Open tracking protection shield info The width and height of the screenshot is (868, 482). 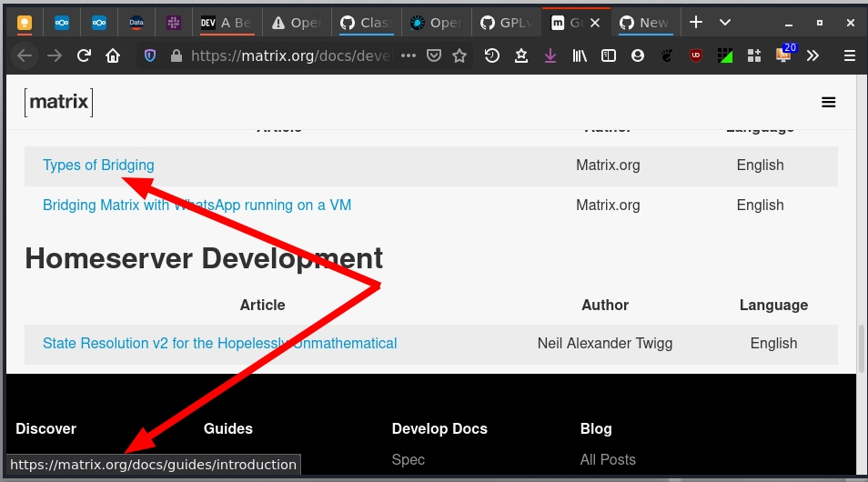150,55
